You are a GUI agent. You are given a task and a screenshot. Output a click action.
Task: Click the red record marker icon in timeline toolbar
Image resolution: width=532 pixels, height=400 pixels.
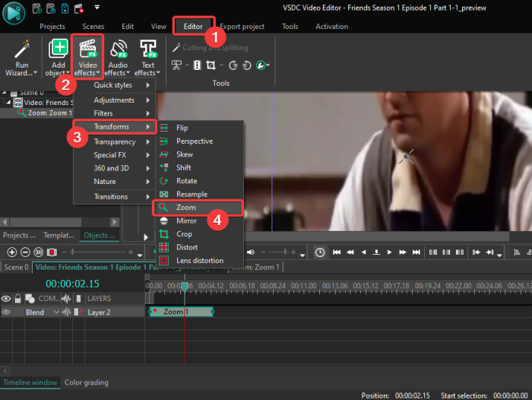[x=52, y=252]
